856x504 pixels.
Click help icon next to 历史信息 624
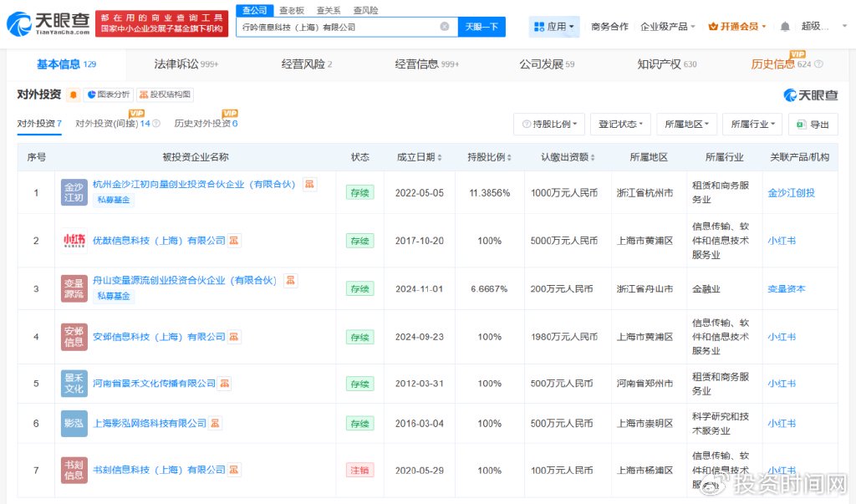tap(818, 64)
